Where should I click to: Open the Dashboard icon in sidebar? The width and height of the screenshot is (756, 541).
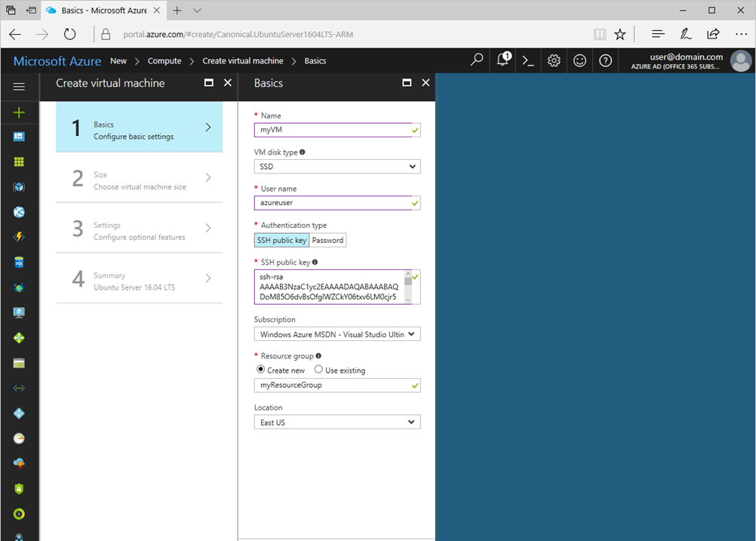19,137
